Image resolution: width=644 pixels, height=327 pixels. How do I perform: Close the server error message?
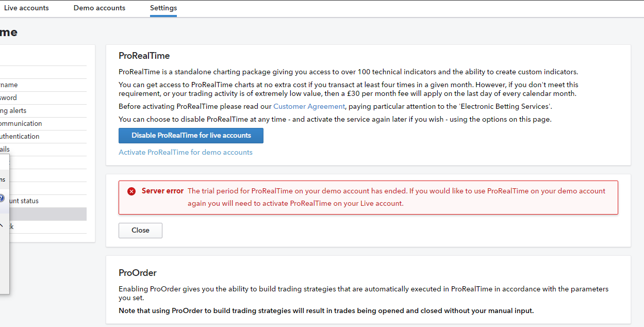pos(140,231)
